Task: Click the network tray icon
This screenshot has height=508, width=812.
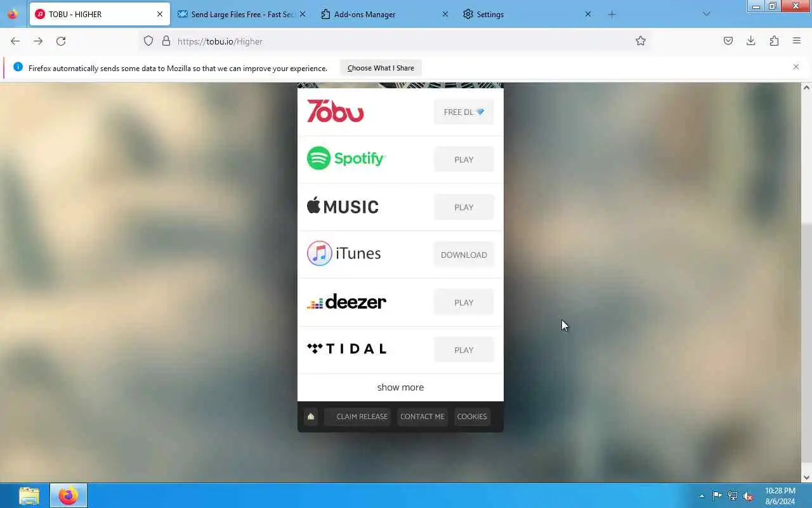Action: coord(733,496)
